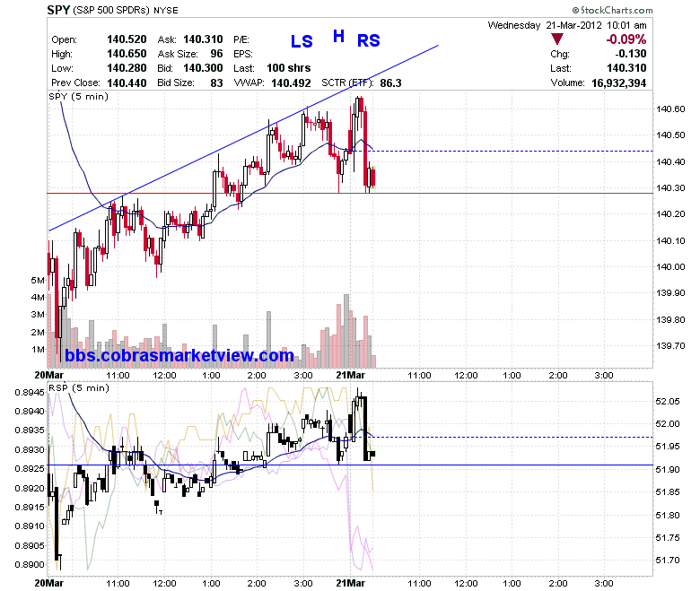Image resolution: width=700 pixels, height=591 pixels.
Task: Click the "100 shrs" last trade size
Action: coord(289,68)
